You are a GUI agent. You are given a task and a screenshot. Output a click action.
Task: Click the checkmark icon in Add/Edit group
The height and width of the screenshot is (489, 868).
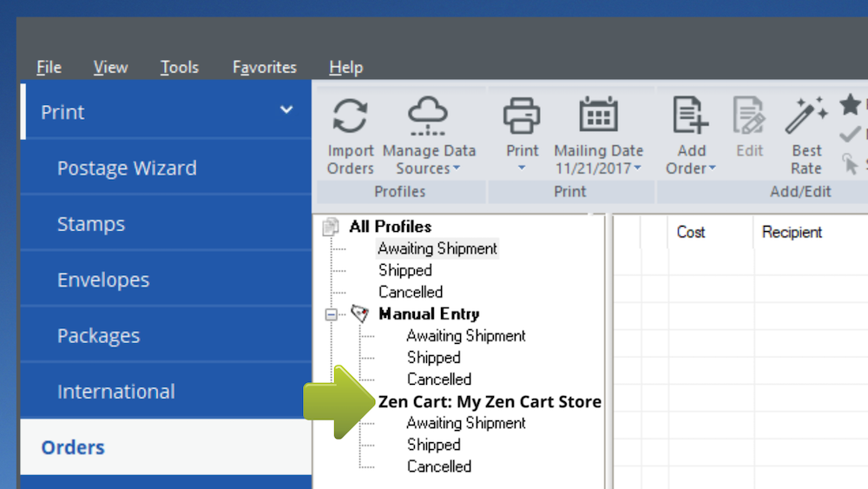point(850,134)
